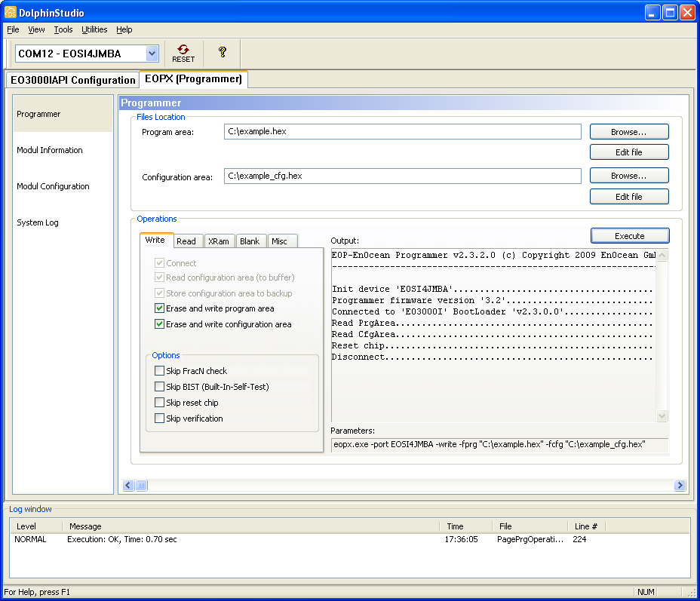Open the Tools menu

63,29
